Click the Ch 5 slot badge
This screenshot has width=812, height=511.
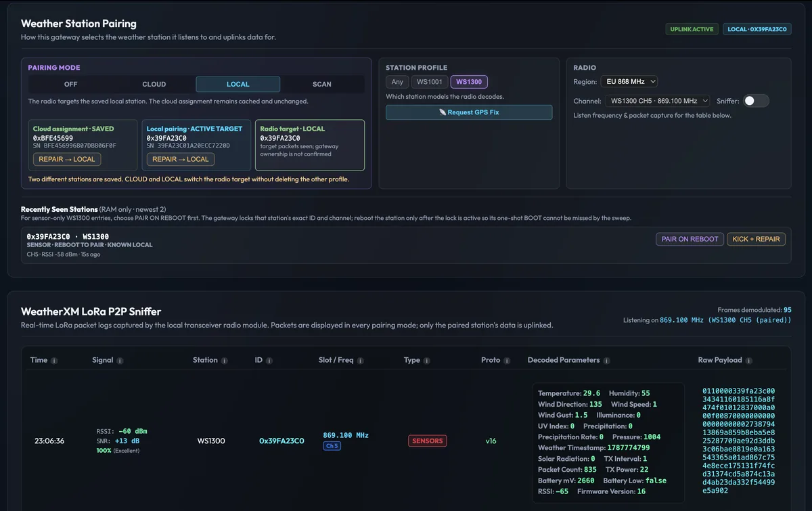point(332,446)
